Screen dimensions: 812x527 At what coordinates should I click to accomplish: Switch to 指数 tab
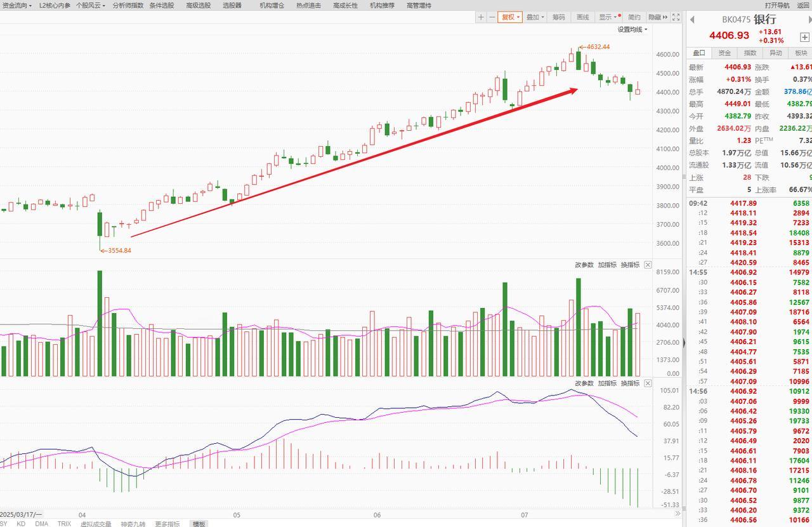tap(750, 53)
